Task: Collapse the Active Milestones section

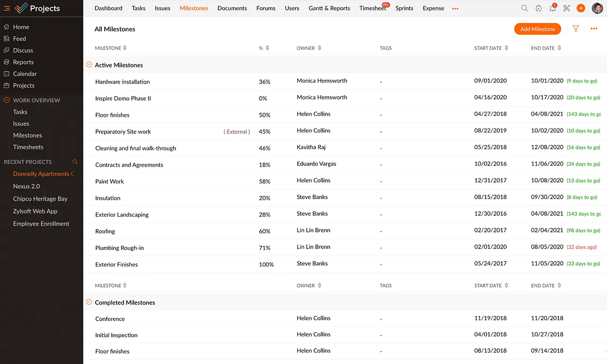Action: pos(89,65)
